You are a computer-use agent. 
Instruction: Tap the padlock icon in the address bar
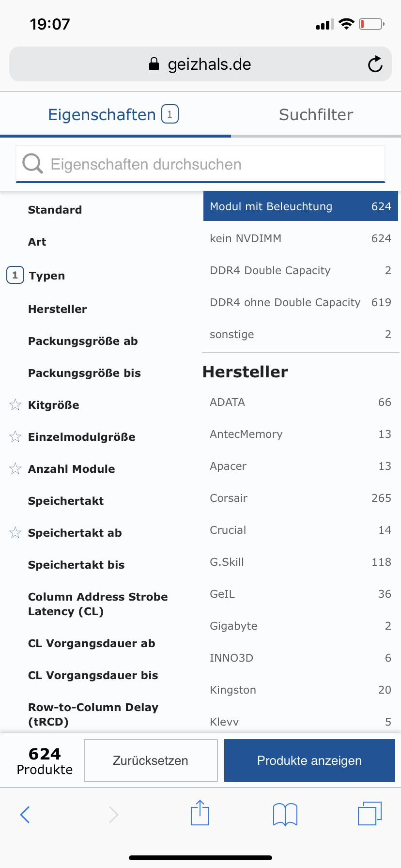[154, 63]
